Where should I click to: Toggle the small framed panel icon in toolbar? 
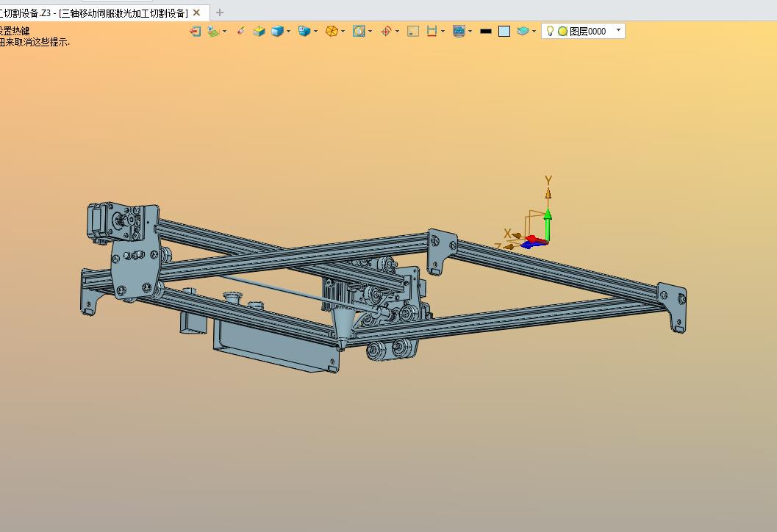point(413,31)
